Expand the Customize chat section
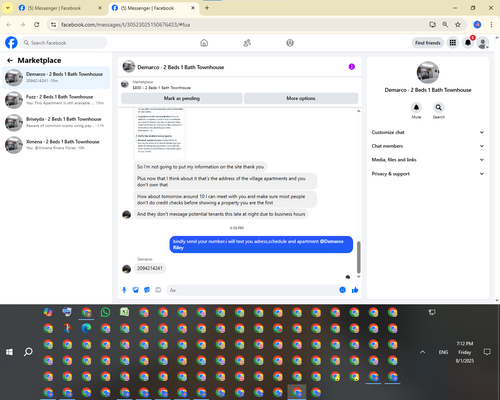 pyautogui.click(x=428, y=132)
